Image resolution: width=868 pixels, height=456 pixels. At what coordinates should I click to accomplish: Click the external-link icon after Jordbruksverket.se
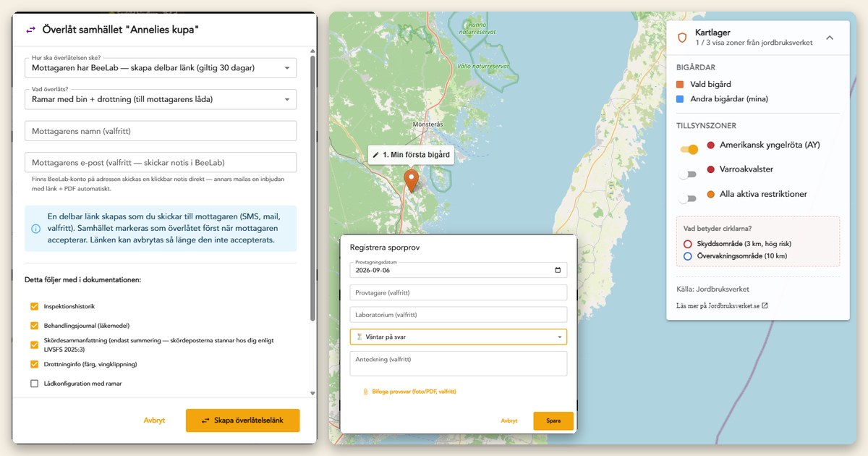click(765, 305)
